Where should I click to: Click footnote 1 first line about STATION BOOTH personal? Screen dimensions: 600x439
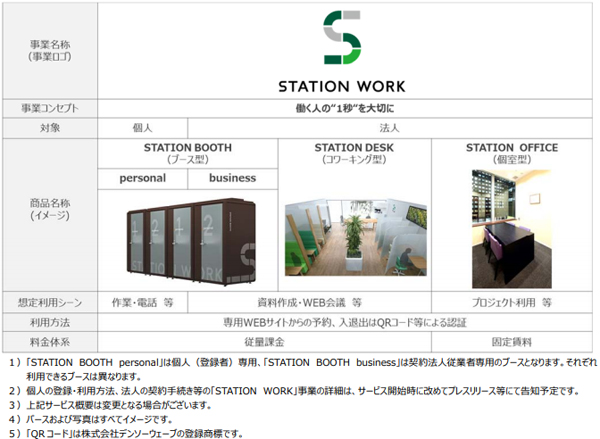303,362
